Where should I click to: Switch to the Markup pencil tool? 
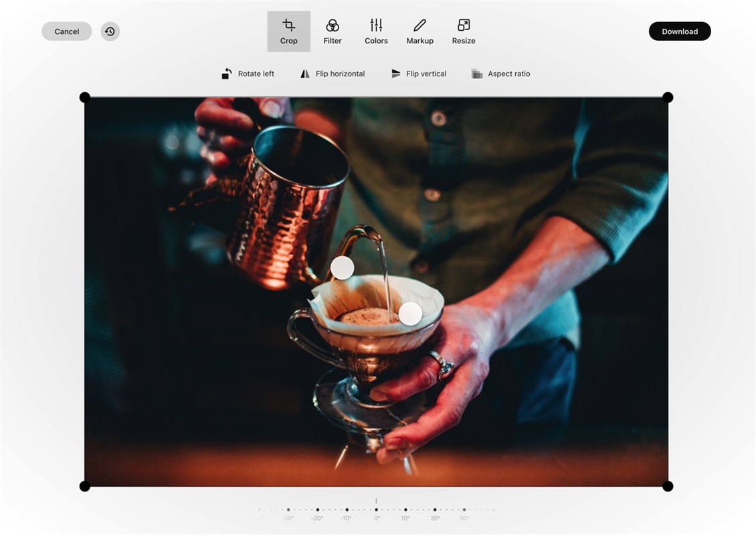[x=419, y=31]
